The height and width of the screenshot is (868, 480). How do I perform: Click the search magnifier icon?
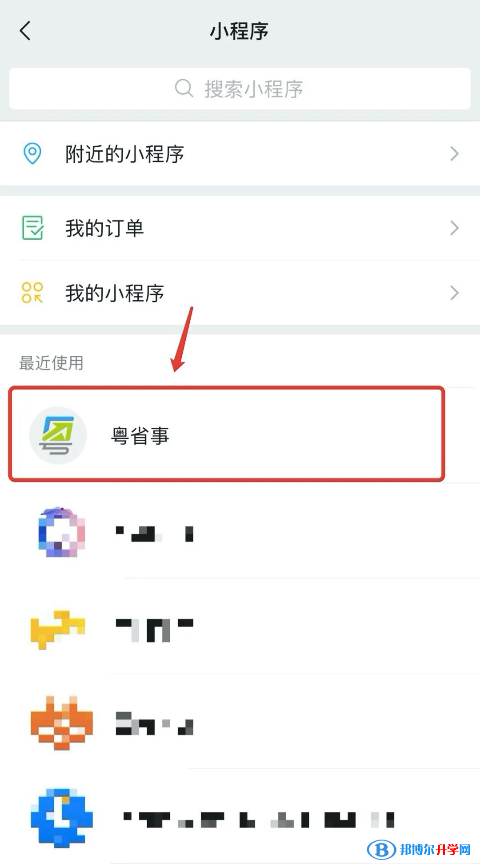tap(184, 88)
